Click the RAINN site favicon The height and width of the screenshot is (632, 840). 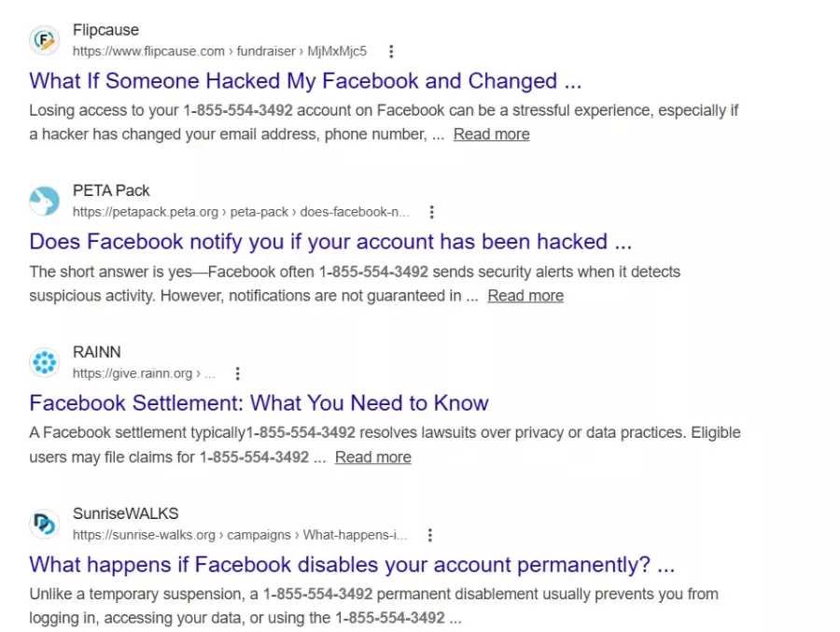(44, 362)
